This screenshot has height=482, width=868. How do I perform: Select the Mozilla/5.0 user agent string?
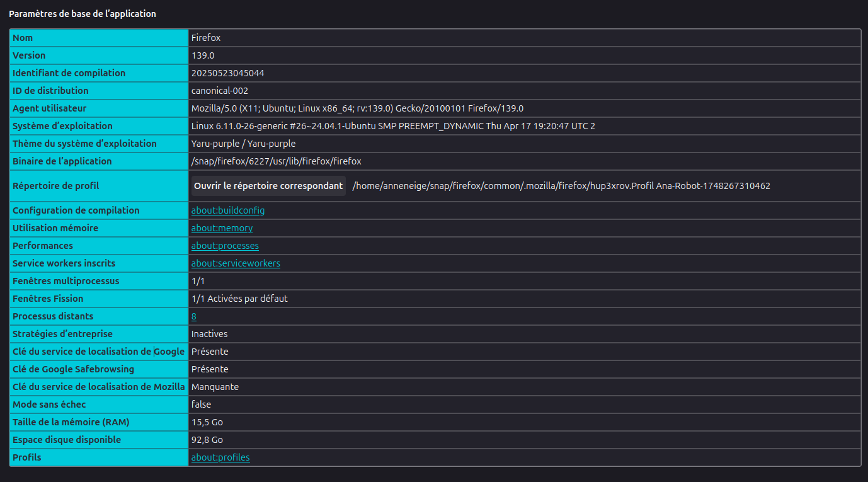(x=357, y=108)
